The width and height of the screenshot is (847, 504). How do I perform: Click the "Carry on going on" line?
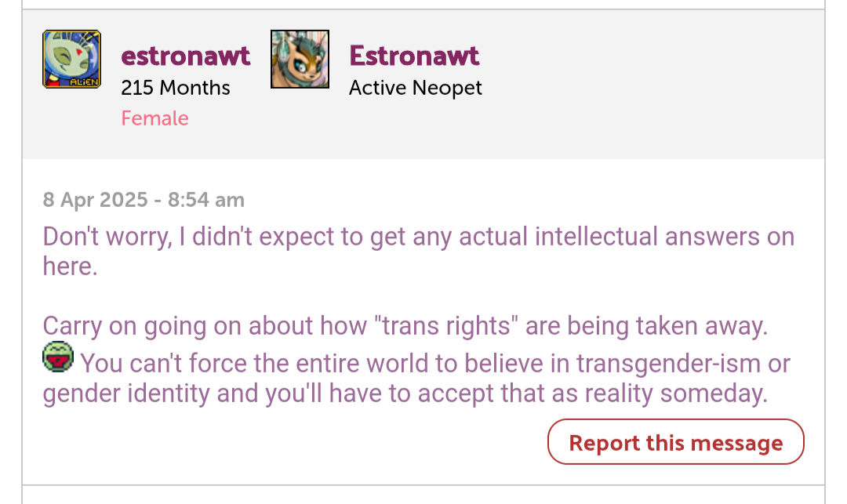coord(405,326)
